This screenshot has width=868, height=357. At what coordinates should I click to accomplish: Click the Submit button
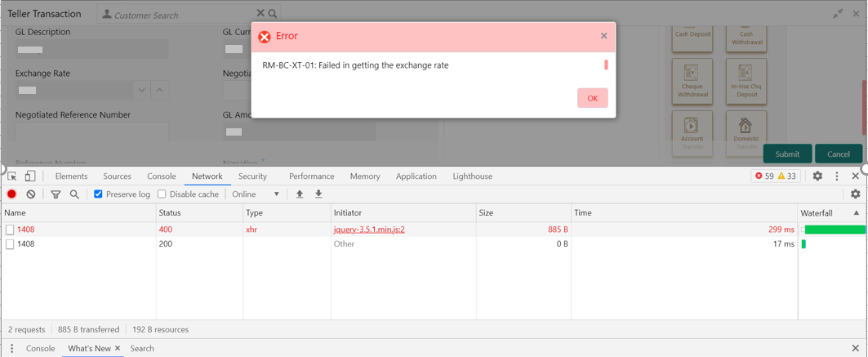(x=787, y=154)
